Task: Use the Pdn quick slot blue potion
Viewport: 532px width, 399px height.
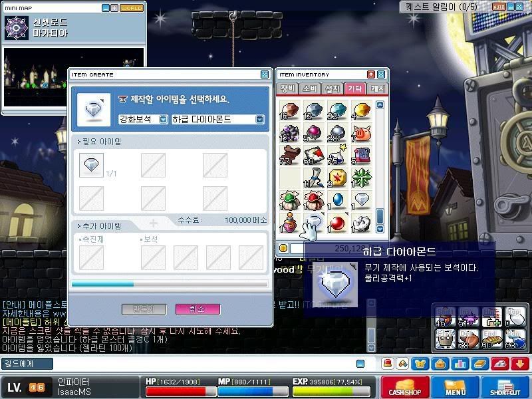Action: coord(515,339)
